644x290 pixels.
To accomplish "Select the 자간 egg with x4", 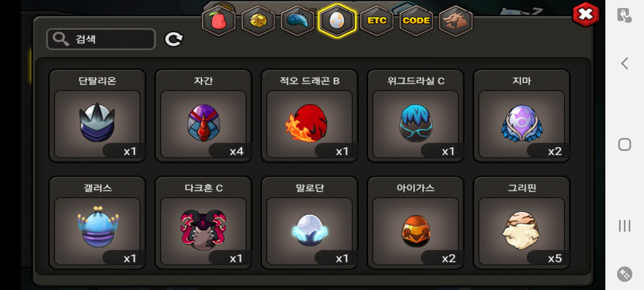I will tap(203, 116).
